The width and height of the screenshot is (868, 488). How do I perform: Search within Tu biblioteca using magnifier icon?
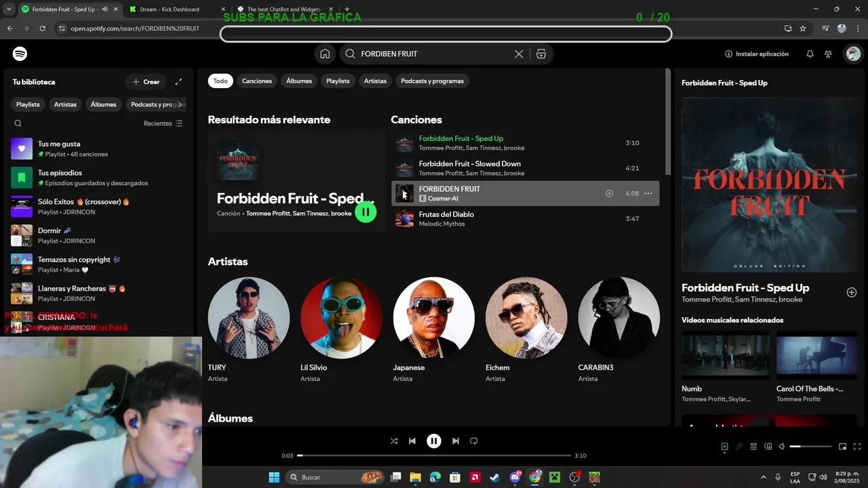click(x=18, y=123)
